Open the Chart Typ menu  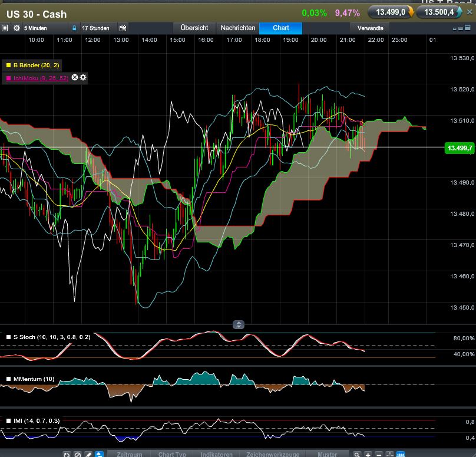pos(172,454)
